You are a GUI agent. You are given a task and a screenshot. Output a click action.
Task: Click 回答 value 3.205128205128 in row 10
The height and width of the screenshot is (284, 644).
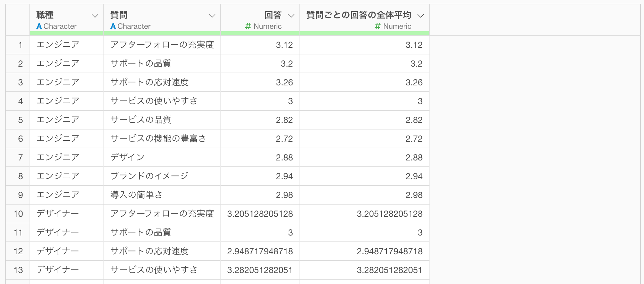(x=260, y=214)
